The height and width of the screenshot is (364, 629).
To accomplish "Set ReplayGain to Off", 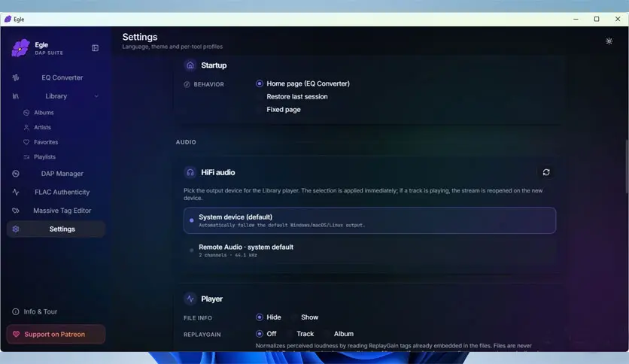I will pyautogui.click(x=266, y=334).
